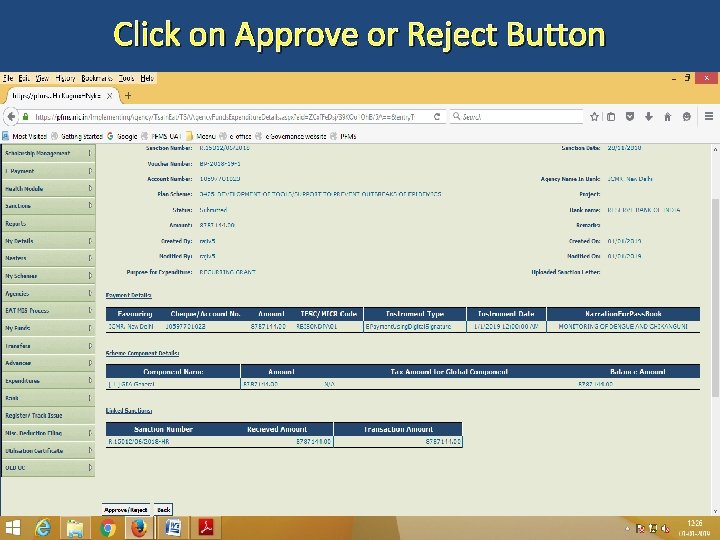720x540 pixels.
Task: Expand Bank sidebar menu
Action: pos(48,398)
